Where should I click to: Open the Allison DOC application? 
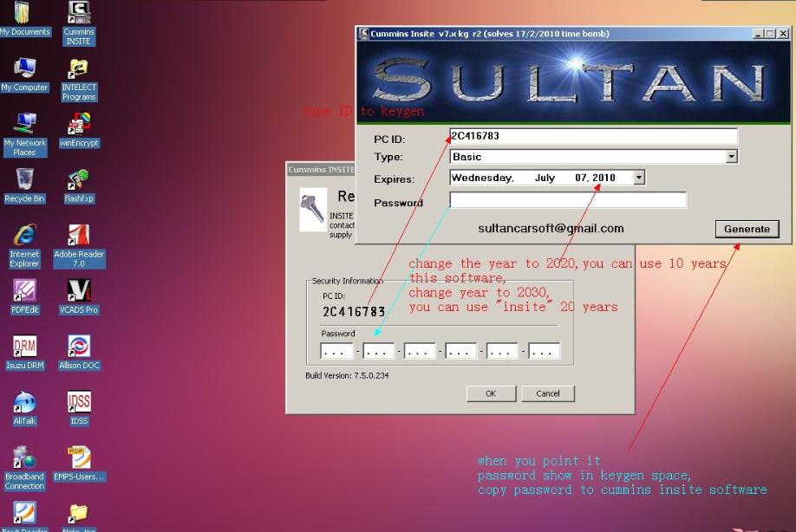[x=79, y=347]
